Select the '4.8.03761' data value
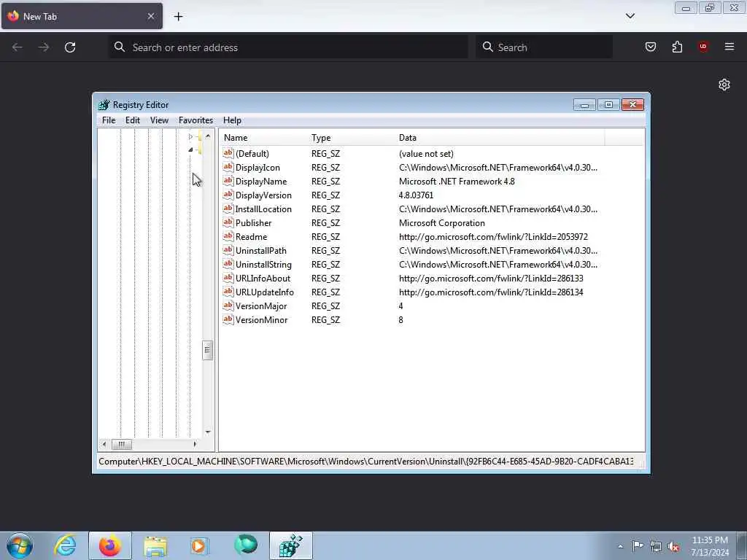Image resolution: width=747 pixels, height=560 pixels. pyautogui.click(x=416, y=195)
